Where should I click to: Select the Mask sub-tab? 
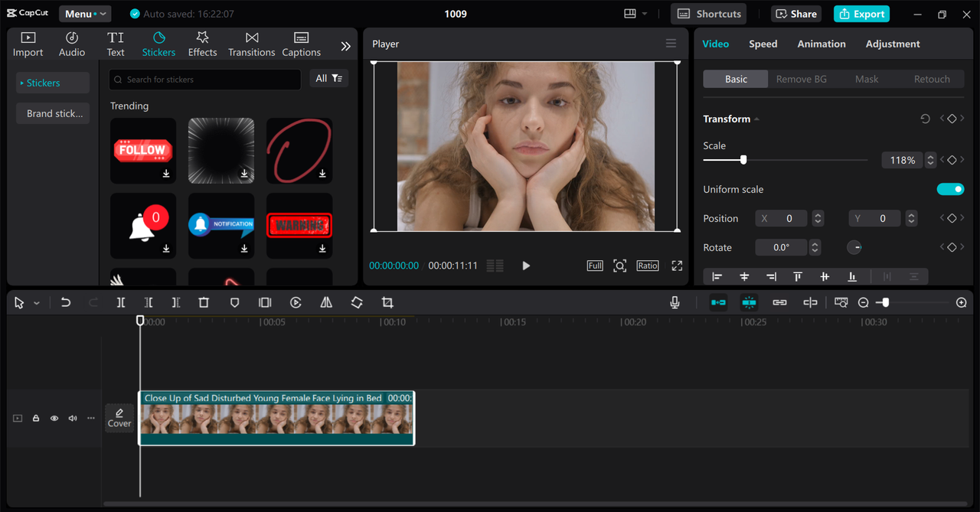[867, 79]
